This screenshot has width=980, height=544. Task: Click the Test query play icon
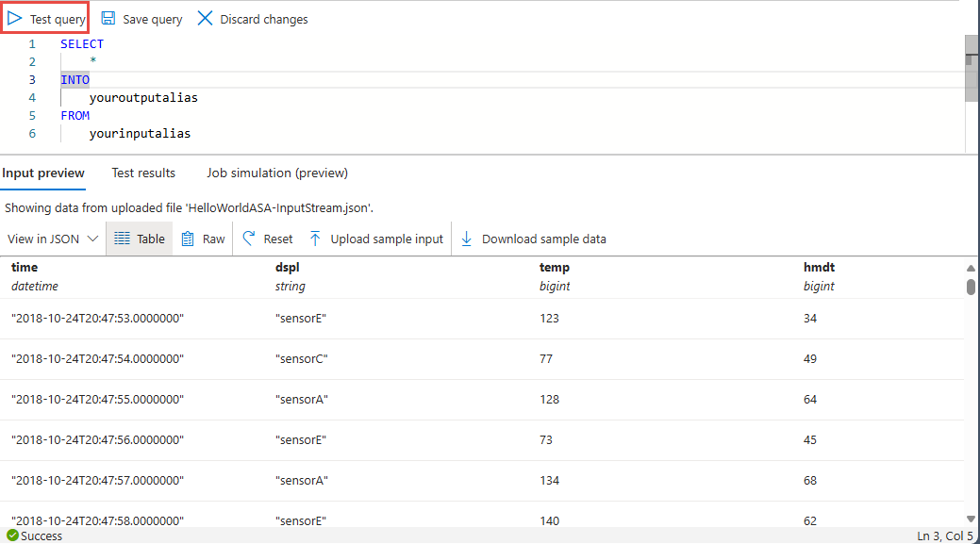tap(14, 19)
